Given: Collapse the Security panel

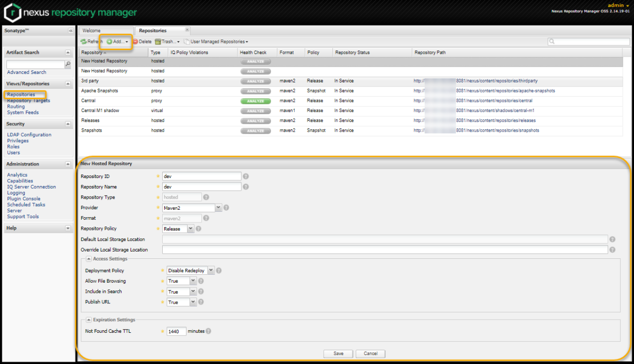Looking at the screenshot, I should pyautogui.click(x=68, y=124).
